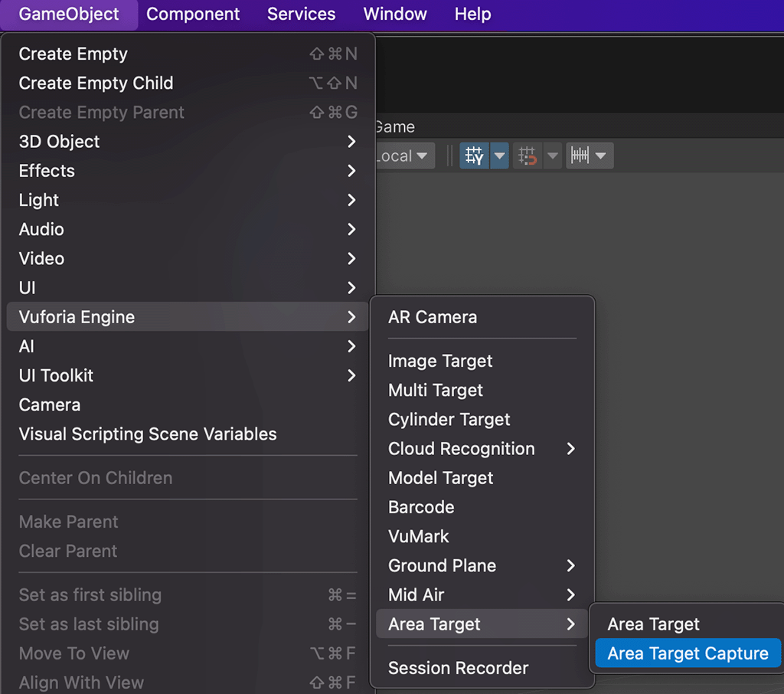
Task: Add a Cylinder Target
Action: [x=482, y=419]
